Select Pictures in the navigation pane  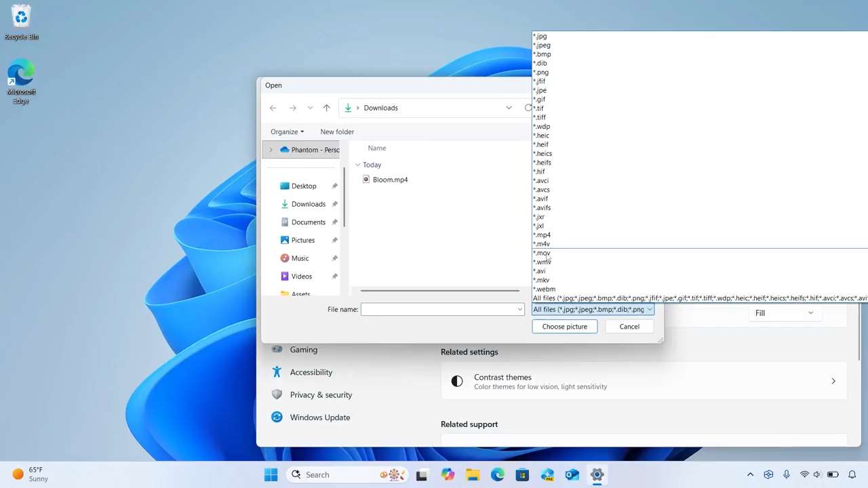(x=302, y=240)
